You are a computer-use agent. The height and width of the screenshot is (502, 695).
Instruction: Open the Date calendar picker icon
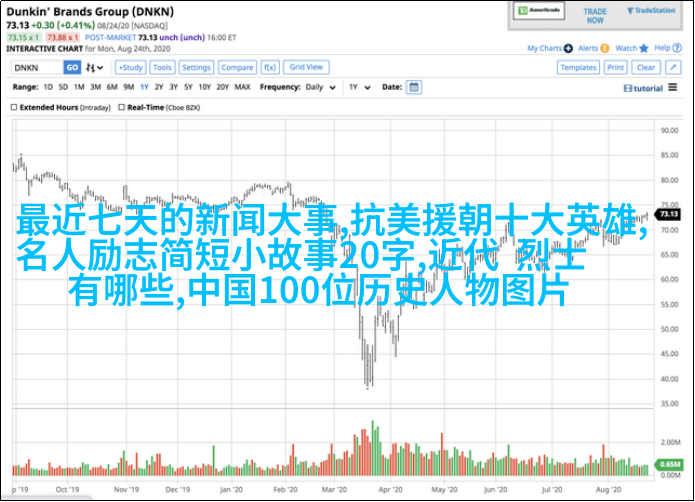click(x=414, y=87)
